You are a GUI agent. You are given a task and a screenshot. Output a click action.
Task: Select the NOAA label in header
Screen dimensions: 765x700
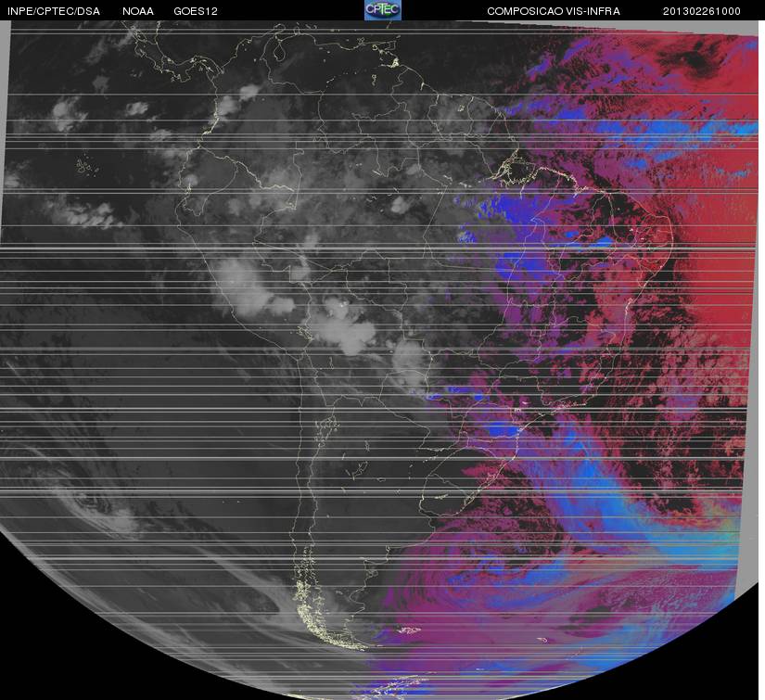pyautogui.click(x=138, y=11)
